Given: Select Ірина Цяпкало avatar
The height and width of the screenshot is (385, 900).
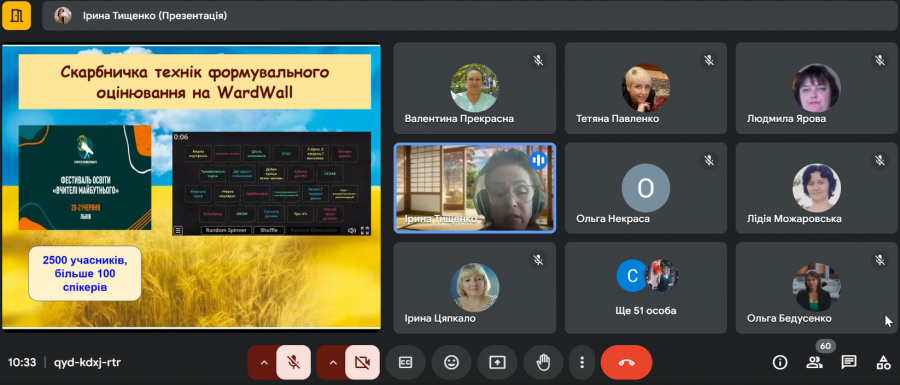Looking at the screenshot, I should [475, 287].
